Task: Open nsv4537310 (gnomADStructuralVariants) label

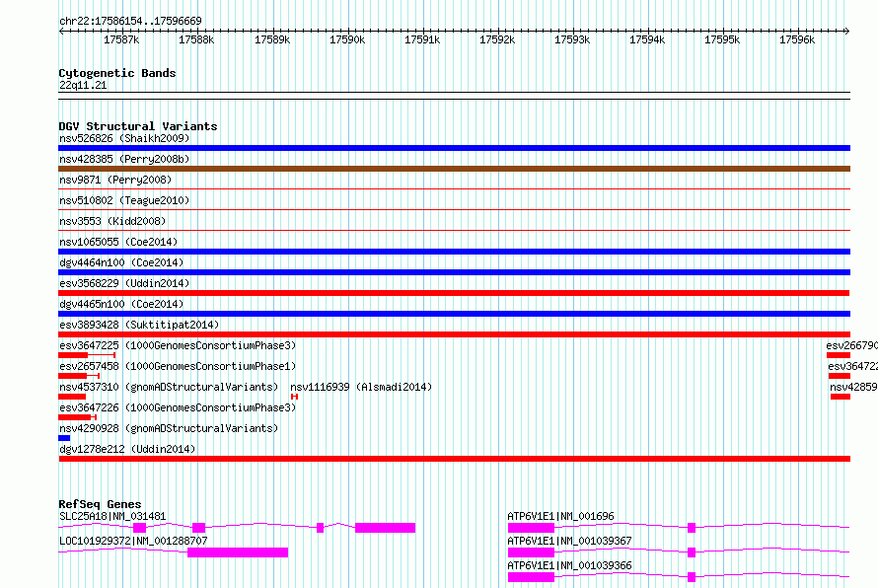Action: click(x=169, y=387)
